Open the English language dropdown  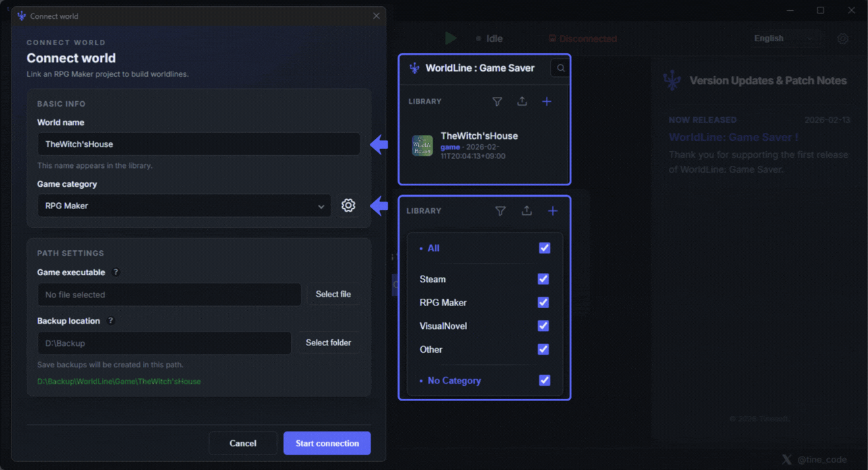point(784,38)
